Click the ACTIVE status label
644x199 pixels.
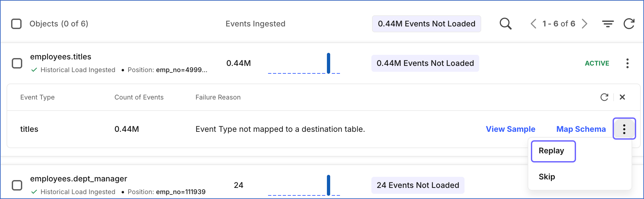pos(597,63)
